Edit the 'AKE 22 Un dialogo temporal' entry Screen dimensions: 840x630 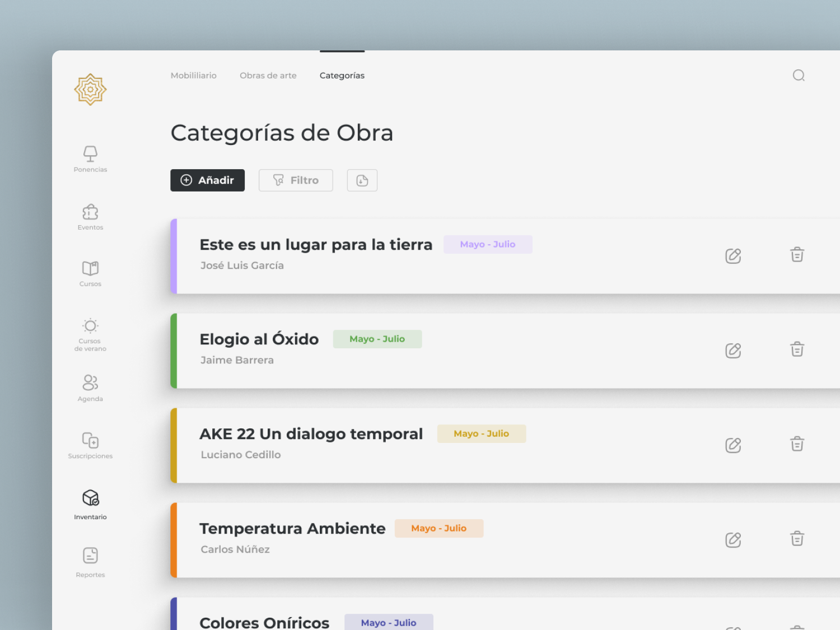click(x=732, y=445)
